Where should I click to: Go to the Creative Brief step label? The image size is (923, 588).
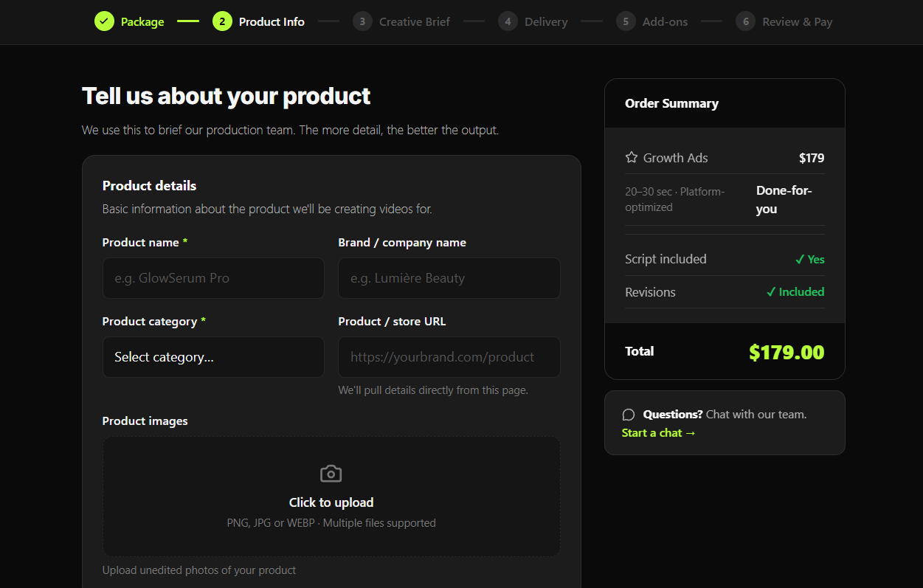click(415, 22)
